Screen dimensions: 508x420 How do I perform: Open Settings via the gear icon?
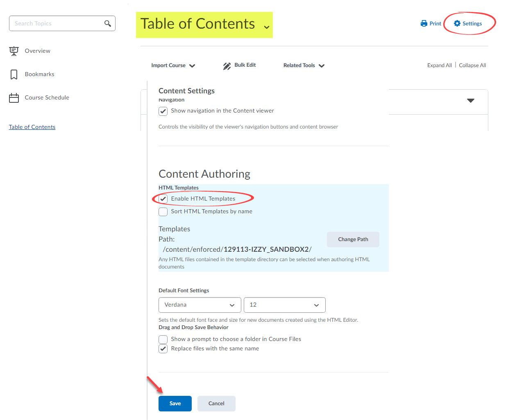point(457,24)
